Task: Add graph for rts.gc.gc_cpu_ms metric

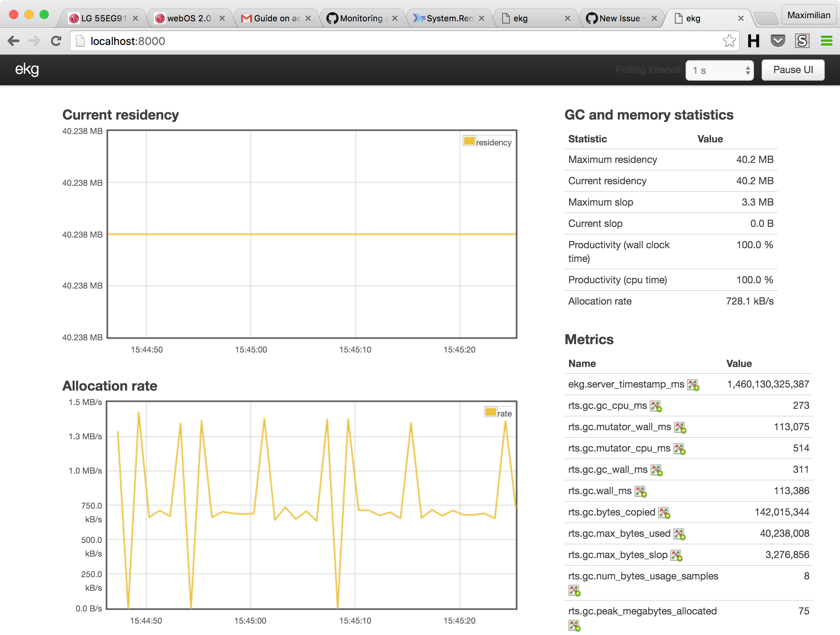Action: 655,406
